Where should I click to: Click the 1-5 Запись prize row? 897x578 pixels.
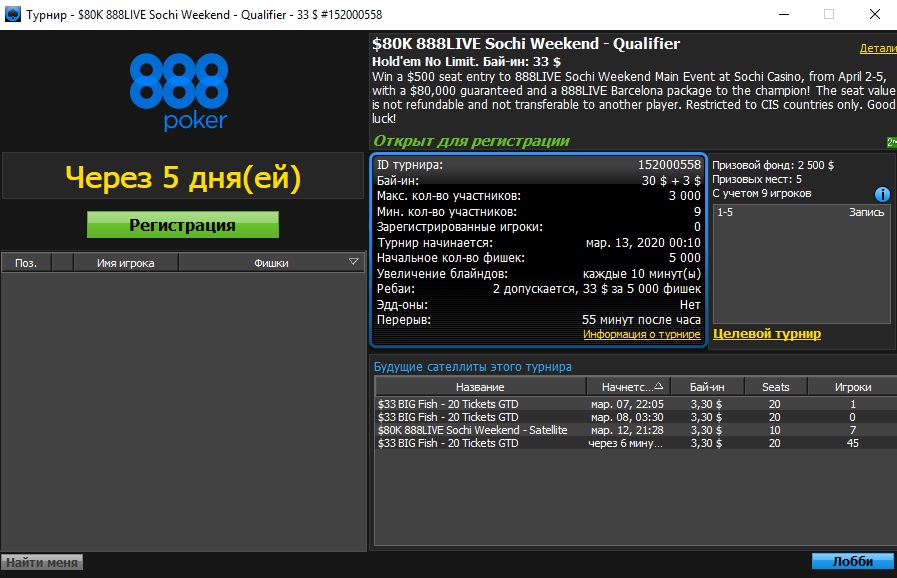pyautogui.click(x=800, y=212)
